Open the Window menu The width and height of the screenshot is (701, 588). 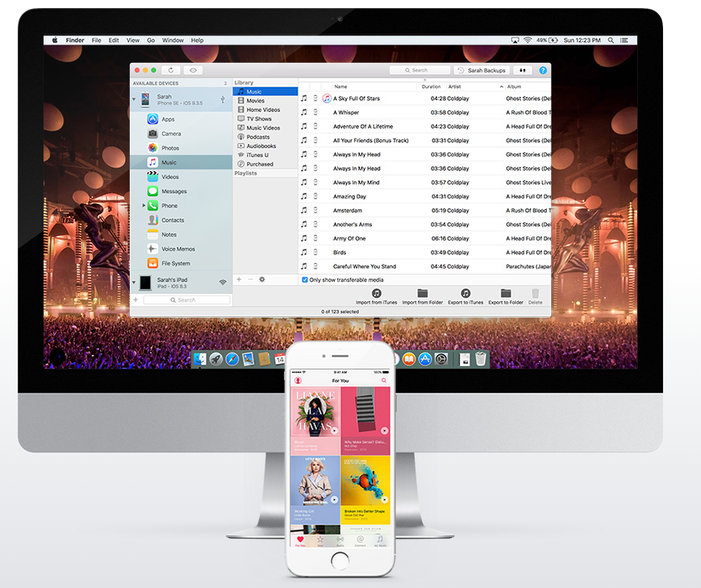coord(173,40)
